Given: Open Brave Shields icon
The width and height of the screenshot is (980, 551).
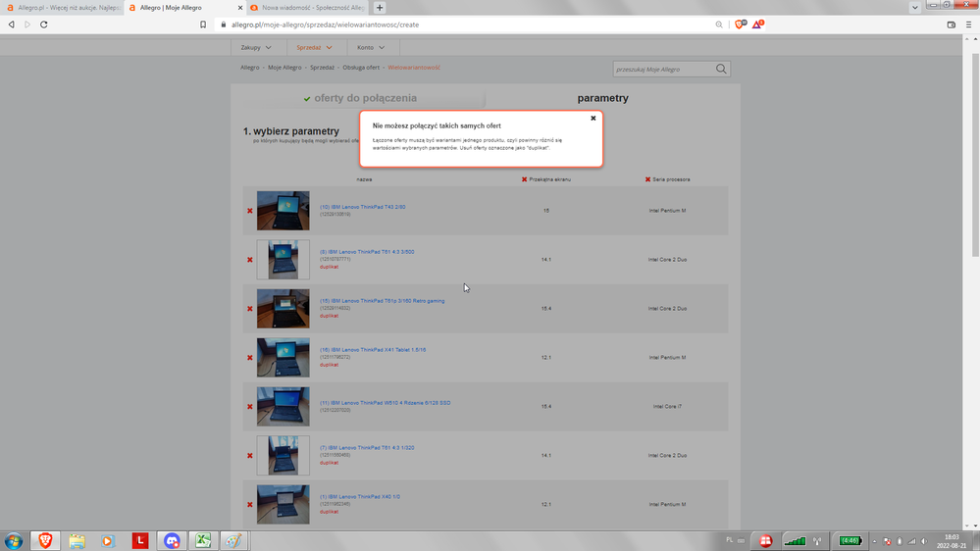Looking at the screenshot, I should (740, 25).
